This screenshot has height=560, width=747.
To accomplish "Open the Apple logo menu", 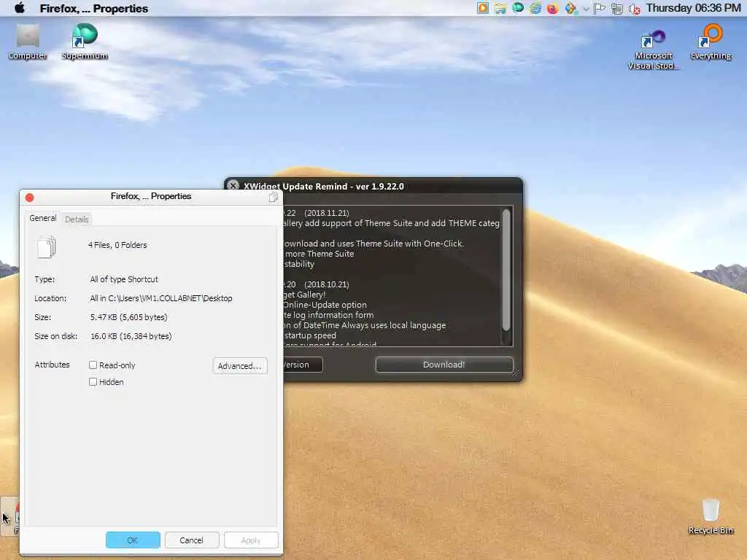I will (x=20, y=8).
